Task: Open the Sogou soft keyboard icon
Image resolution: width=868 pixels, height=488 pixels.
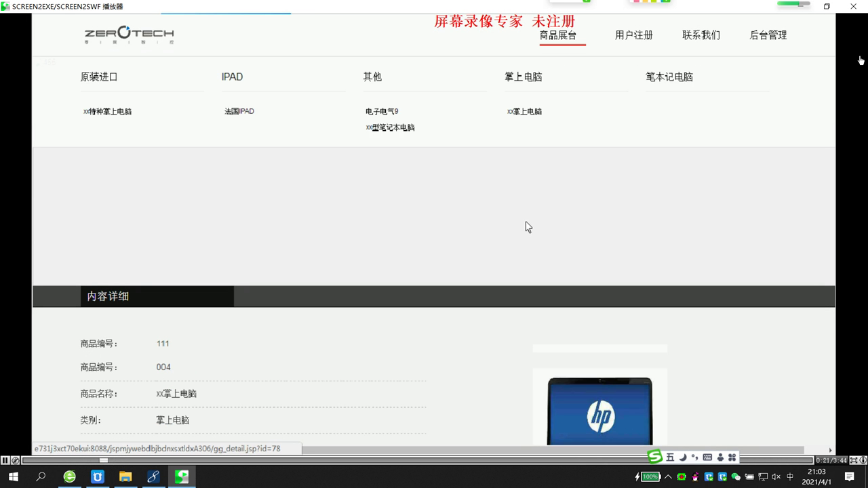Action: point(707,457)
